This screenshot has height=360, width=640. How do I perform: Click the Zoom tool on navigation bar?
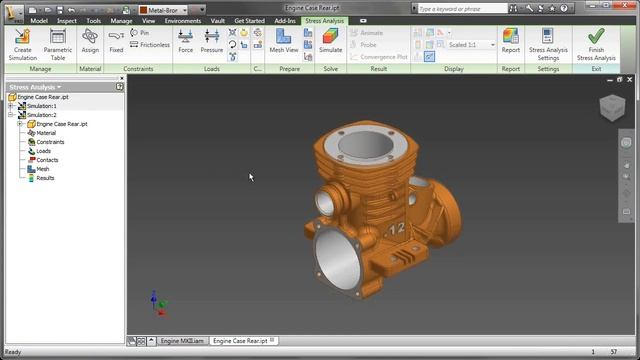coord(627,177)
